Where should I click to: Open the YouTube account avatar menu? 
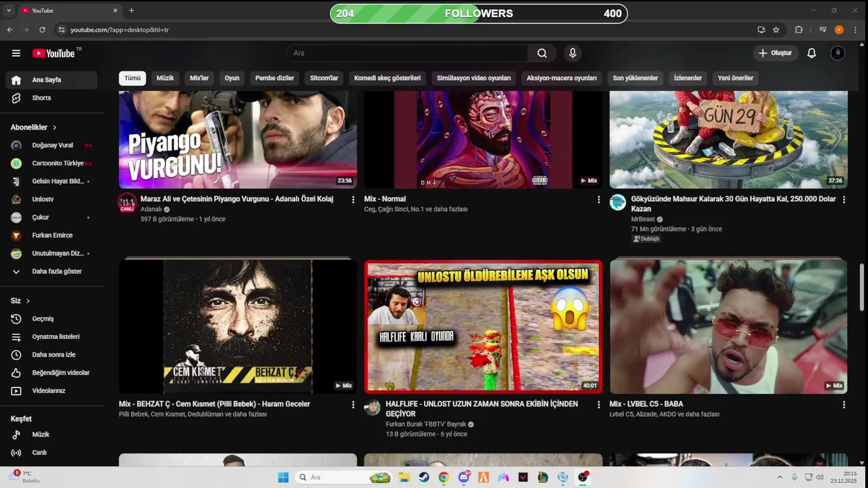(838, 53)
